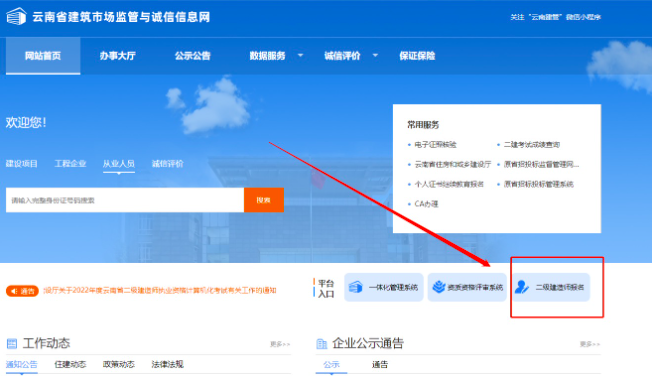Click the 企业公示通告 section icon

tap(322, 344)
